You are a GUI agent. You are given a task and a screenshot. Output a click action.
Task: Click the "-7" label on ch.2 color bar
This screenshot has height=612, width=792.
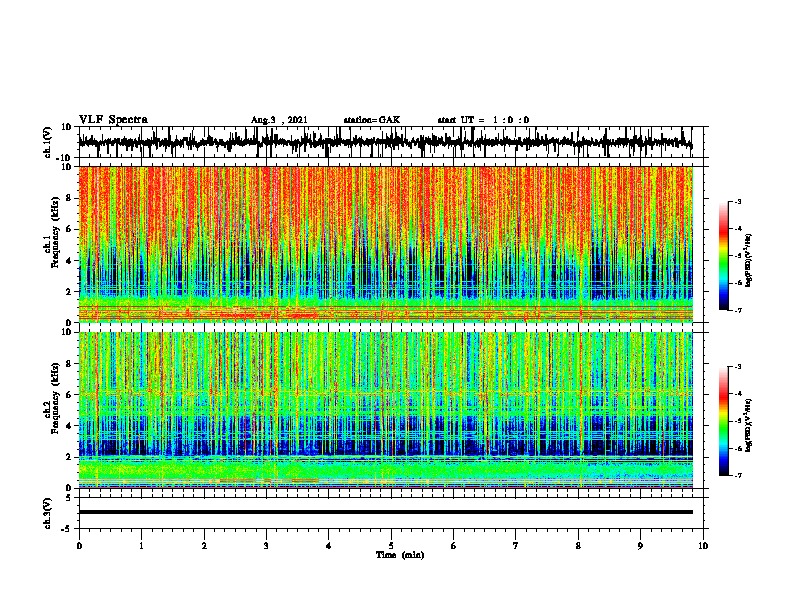click(x=738, y=476)
